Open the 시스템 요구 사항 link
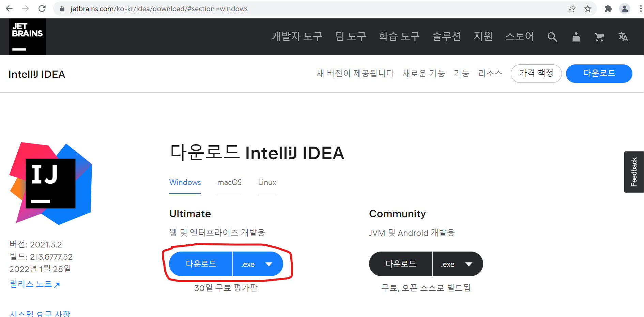The height and width of the screenshot is (317, 644). pyautogui.click(x=40, y=313)
